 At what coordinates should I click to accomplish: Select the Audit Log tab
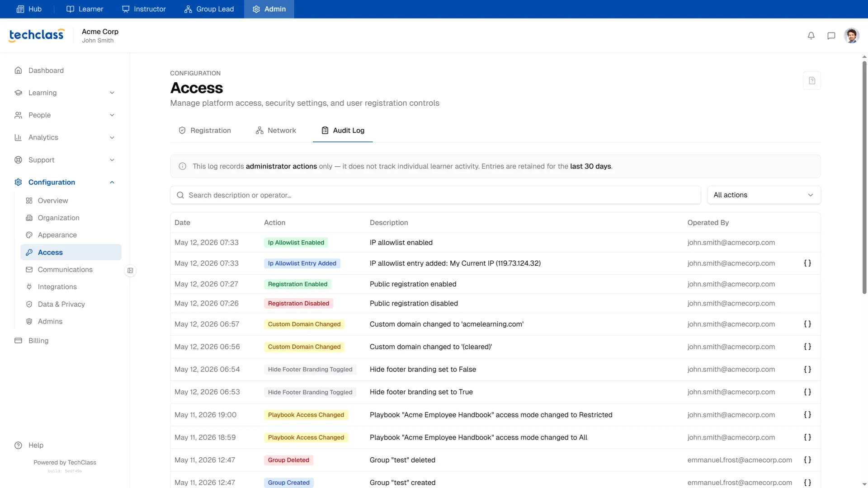click(x=343, y=131)
